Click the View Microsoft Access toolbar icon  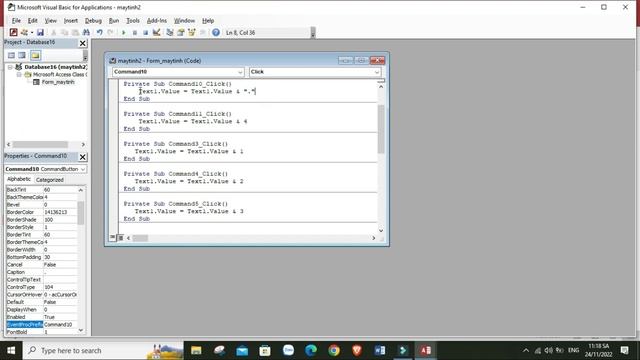coord(13,32)
